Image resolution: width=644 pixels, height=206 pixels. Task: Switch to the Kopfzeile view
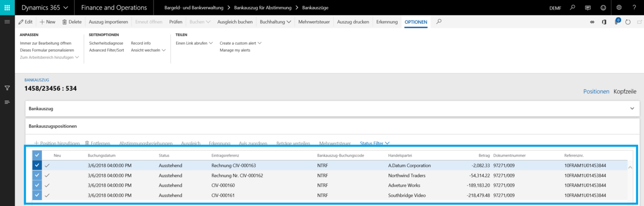625,92
